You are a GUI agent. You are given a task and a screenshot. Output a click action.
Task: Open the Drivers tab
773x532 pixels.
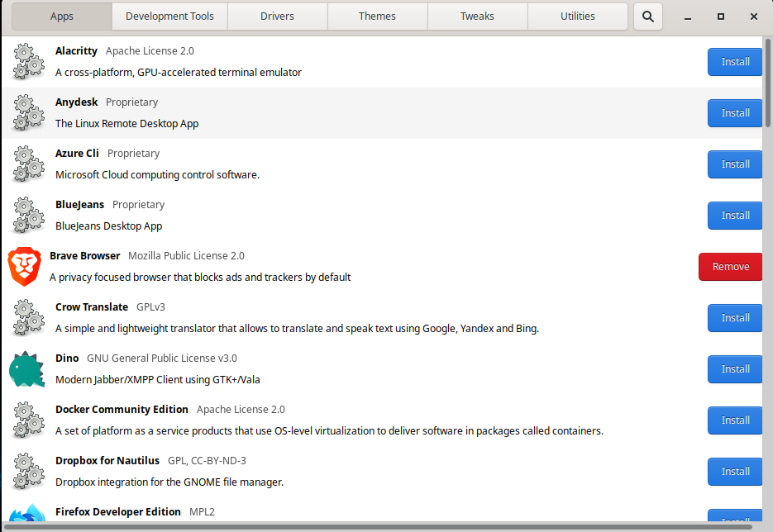[x=277, y=17]
